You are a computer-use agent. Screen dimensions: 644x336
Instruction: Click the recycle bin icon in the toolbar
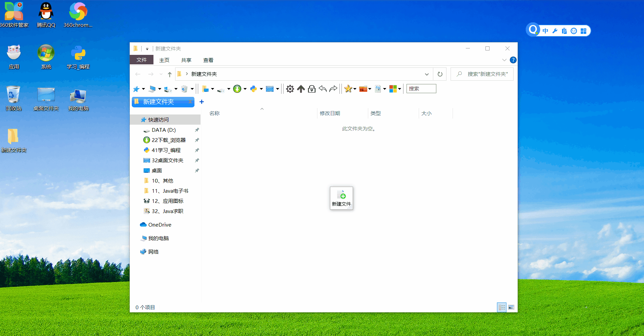pos(185,88)
